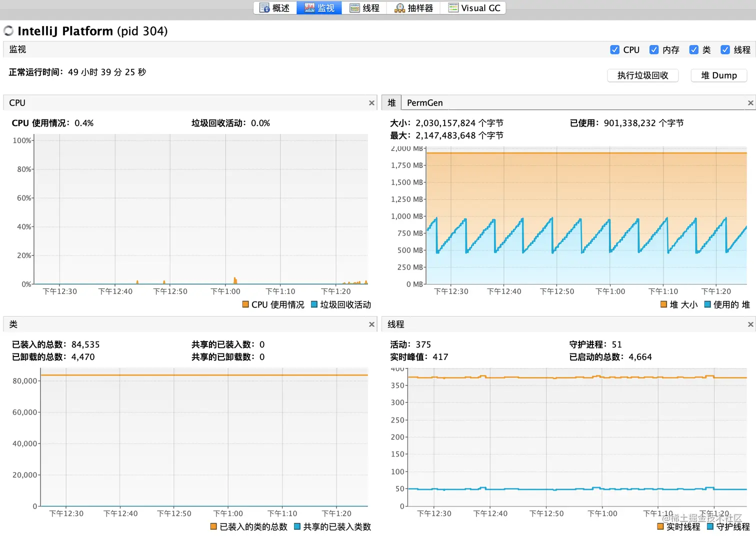756x537 pixels.
Task: Click the 最大 2,147,483,648 value
Action: pyautogui.click(x=459, y=135)
